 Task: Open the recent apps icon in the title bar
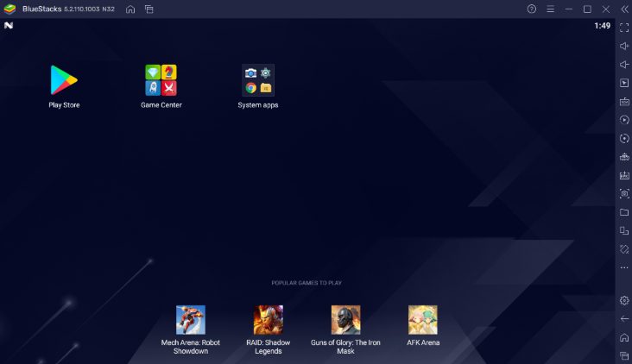click(149, 9)
